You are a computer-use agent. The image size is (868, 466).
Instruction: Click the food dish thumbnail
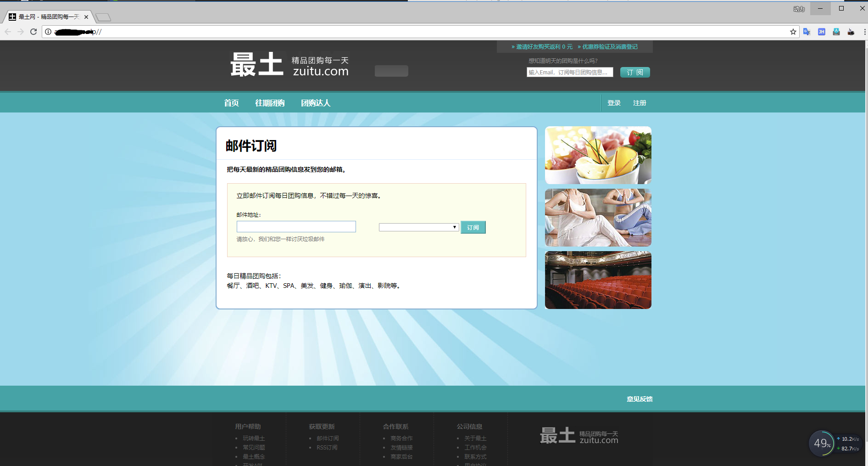598,155
